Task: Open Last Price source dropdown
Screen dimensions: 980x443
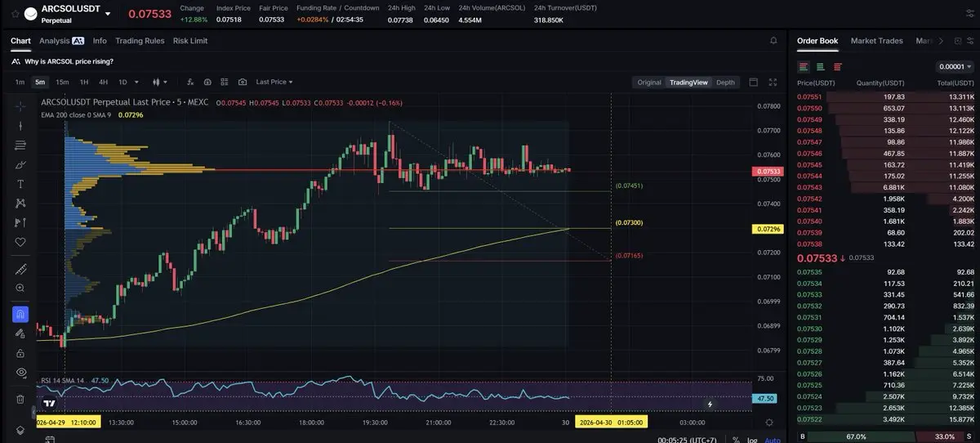Action: point(274,82)
